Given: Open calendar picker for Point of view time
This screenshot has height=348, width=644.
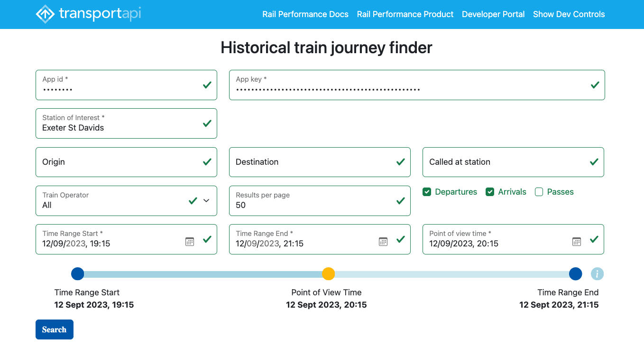Looking at the screenshot, I should pyautogui.click(x=577, y=241).
